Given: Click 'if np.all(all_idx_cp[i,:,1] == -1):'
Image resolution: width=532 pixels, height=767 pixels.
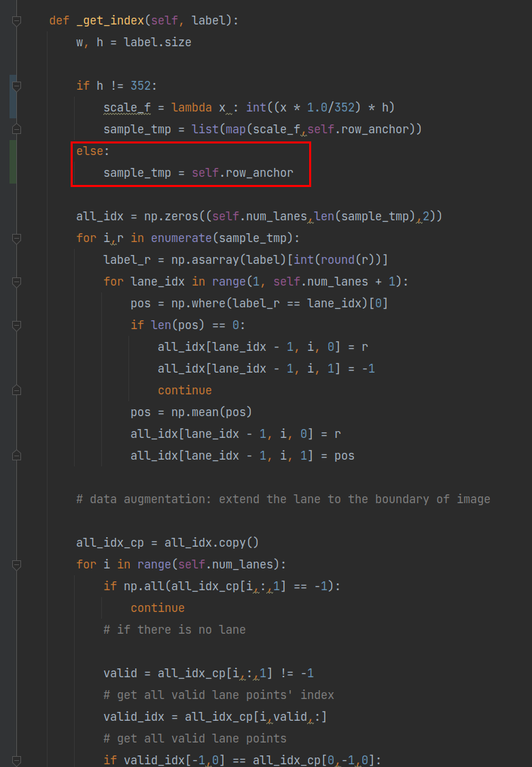Looking at the screenshot, I should (x=221, y=586).
